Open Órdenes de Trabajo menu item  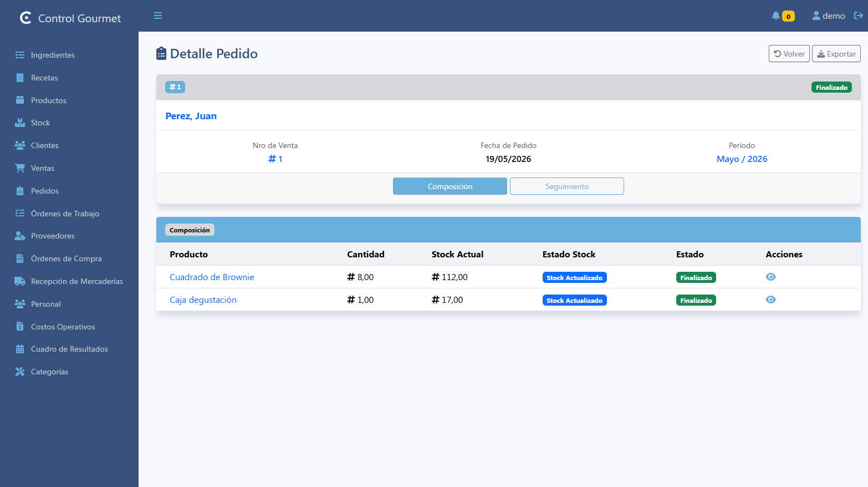(x=65, y=214)
